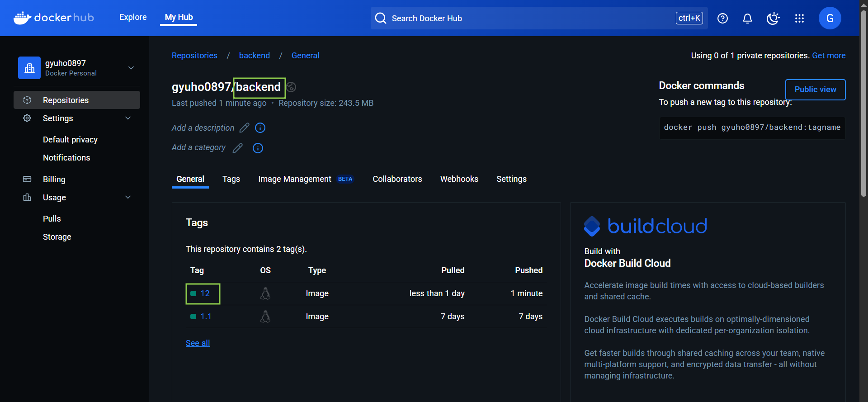
Task: Click the Public view button
Action: (815, 90)
